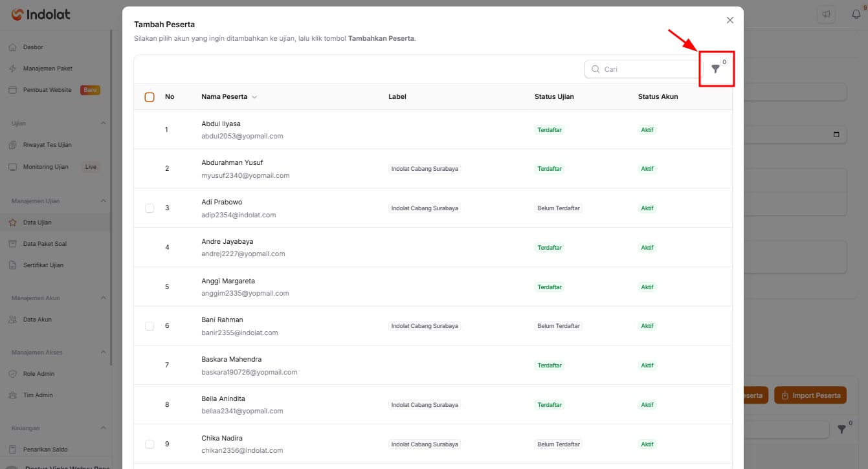
Task: Collapse the Keuangan sidebar section
Action: pos(103,428)
